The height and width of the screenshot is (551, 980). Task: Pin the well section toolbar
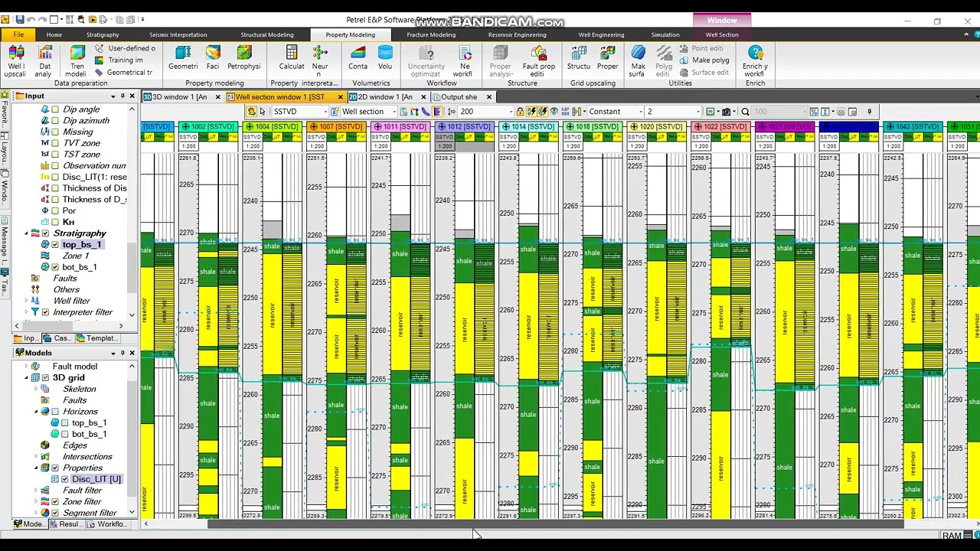tap(870, 112)
